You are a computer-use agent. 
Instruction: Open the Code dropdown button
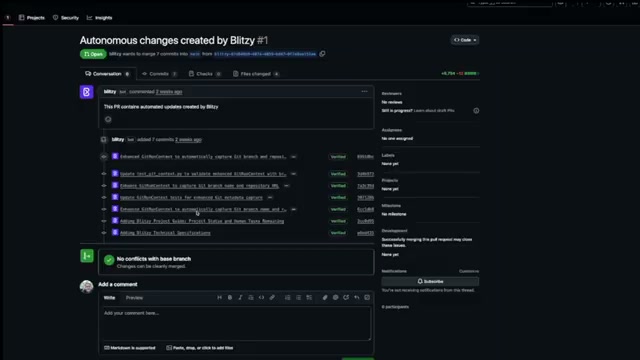click(x=465, y=40)
